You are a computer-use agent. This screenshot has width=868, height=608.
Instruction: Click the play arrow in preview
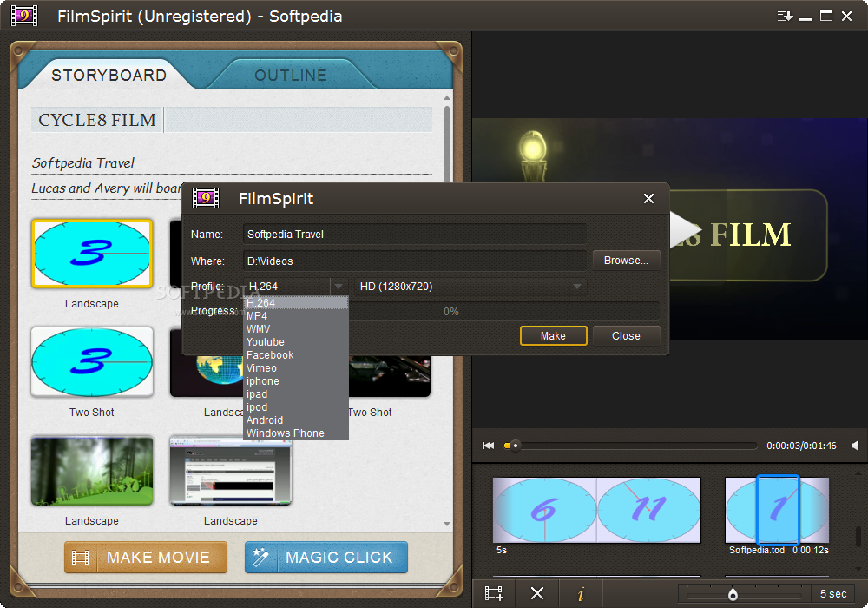click(686, 229)
